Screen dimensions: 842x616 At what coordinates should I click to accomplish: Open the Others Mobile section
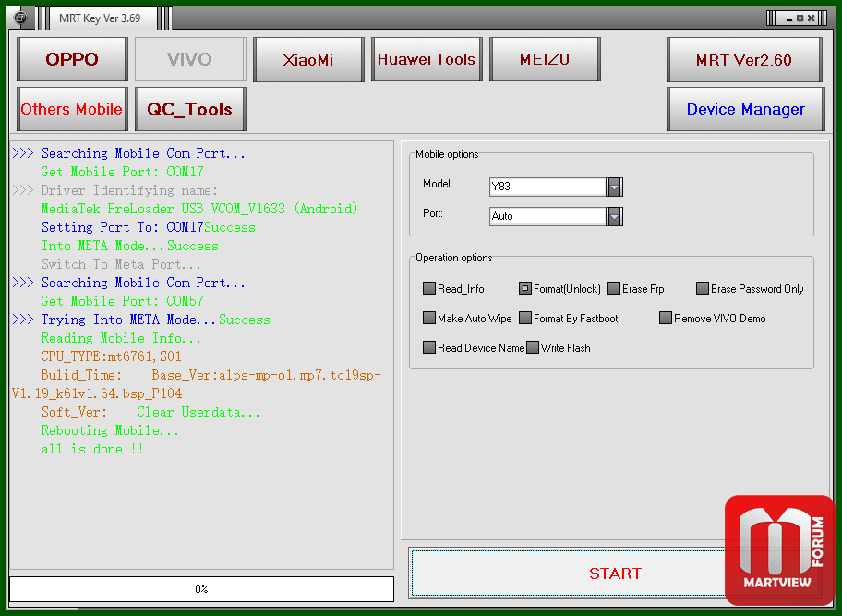72,109
